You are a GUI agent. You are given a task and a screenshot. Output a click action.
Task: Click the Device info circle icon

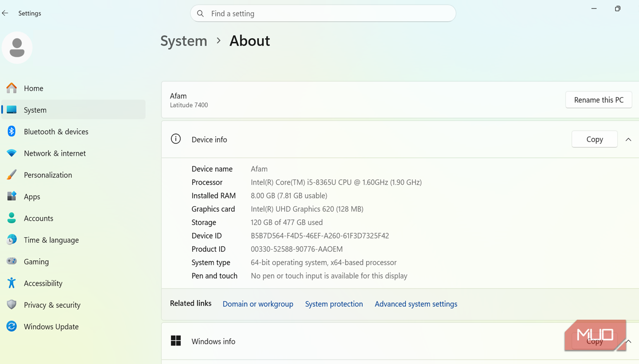pos(176,139)
